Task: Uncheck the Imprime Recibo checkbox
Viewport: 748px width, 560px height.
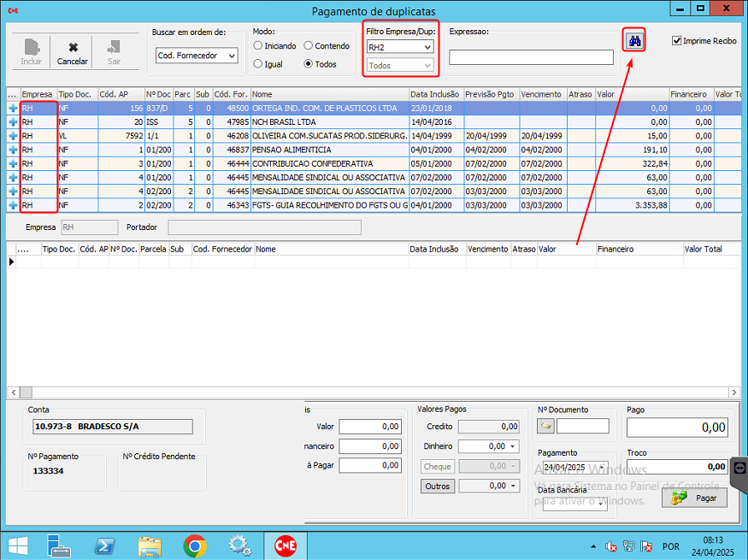Action: tap(677, 40)
